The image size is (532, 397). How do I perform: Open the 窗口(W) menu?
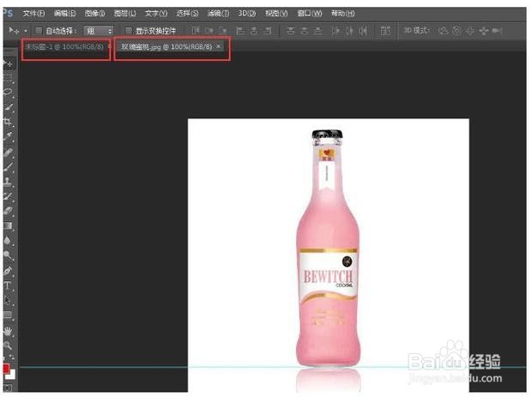pyautogui.click(x=310, y=13)
